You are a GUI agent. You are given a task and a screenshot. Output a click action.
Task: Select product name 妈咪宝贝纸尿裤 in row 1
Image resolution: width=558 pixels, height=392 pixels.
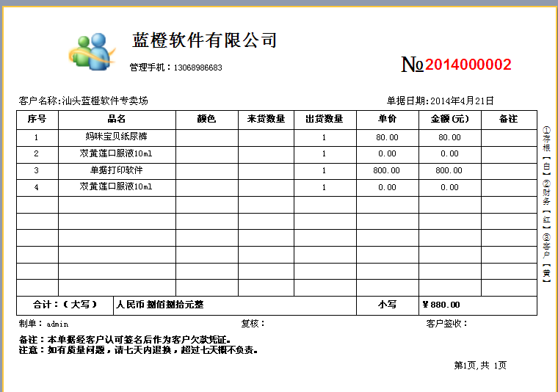(116, 137)
